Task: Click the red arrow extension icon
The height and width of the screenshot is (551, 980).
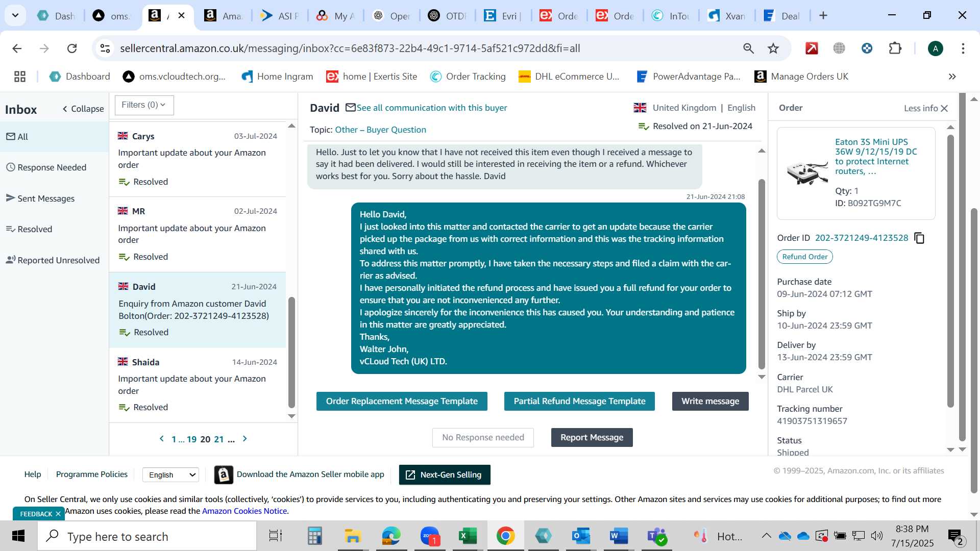Action: tap(812, 48)
